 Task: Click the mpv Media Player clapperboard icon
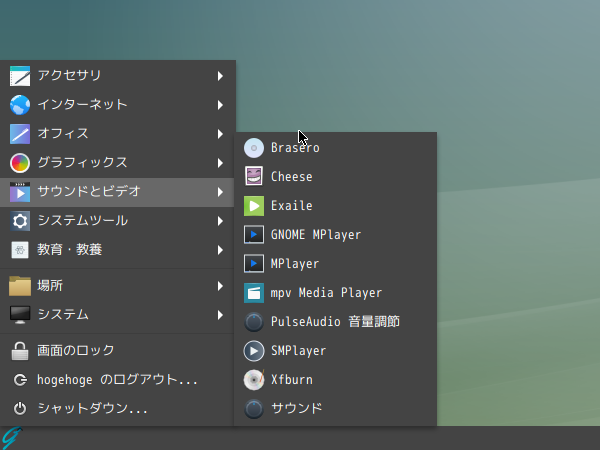(254, 293)
